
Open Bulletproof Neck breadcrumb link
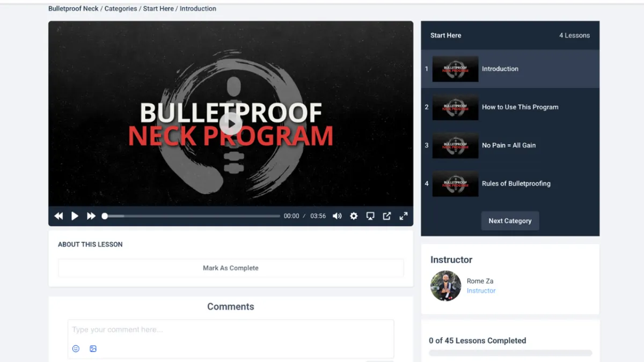pyautogui.click(x=74, y=9)
